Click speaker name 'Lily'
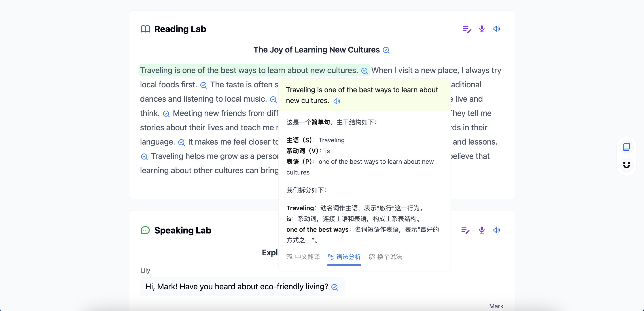The height and width of the screenshot is (311, 644). click(145, 270)
